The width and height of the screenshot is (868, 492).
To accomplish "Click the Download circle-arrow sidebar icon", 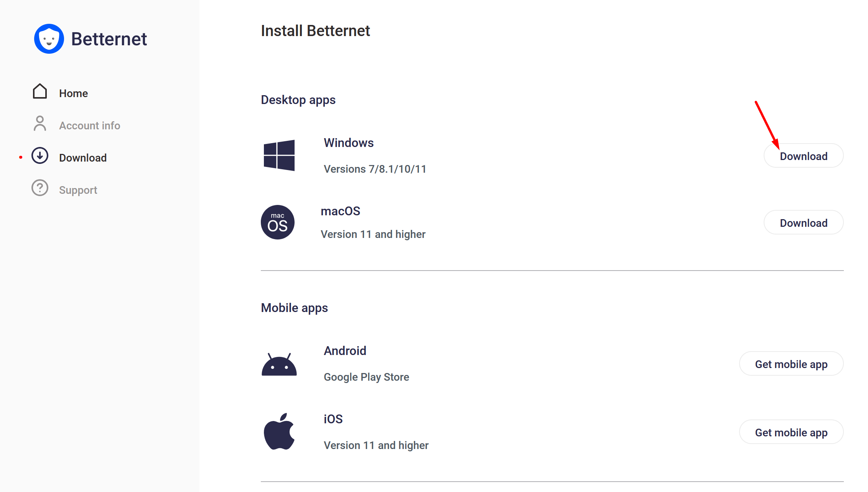I will point(40,156).
